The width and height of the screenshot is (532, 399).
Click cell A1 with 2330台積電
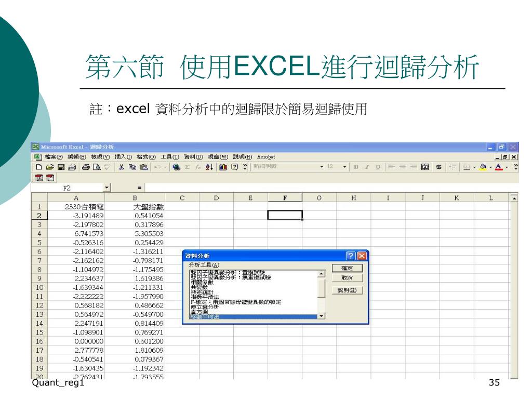click(x=76, y=207)
